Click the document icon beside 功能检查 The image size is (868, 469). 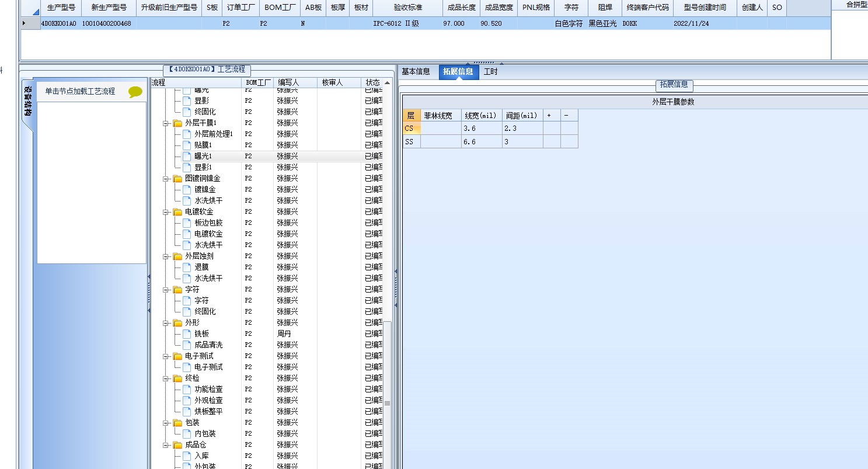[187, 390]
